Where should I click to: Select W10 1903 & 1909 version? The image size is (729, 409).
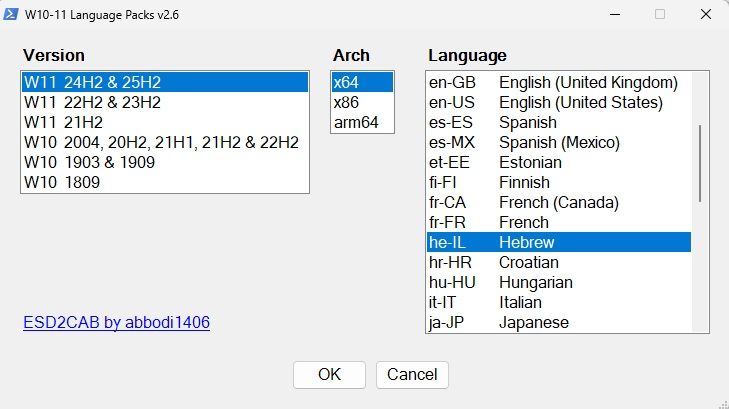click(x=92, y=162)
